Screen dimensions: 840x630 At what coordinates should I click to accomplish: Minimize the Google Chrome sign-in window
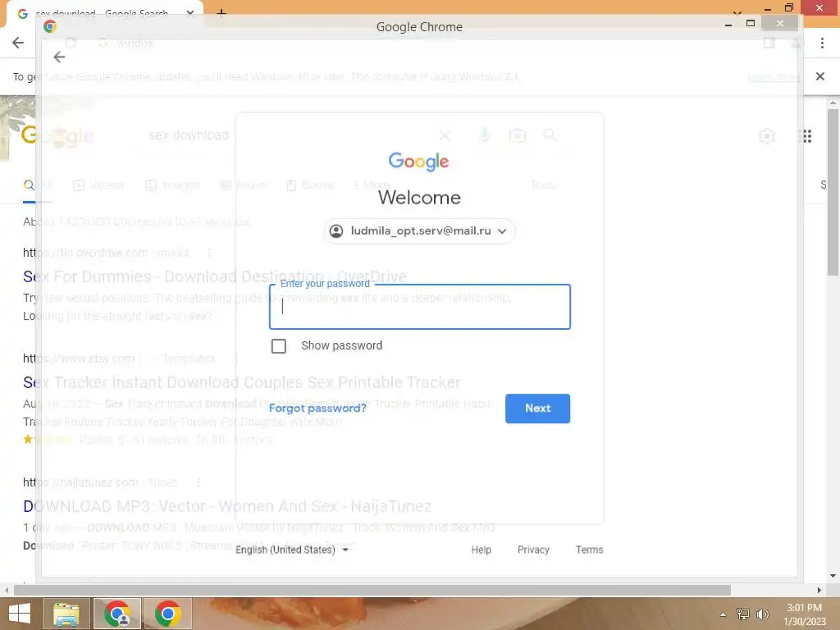(x=728, y=24)
